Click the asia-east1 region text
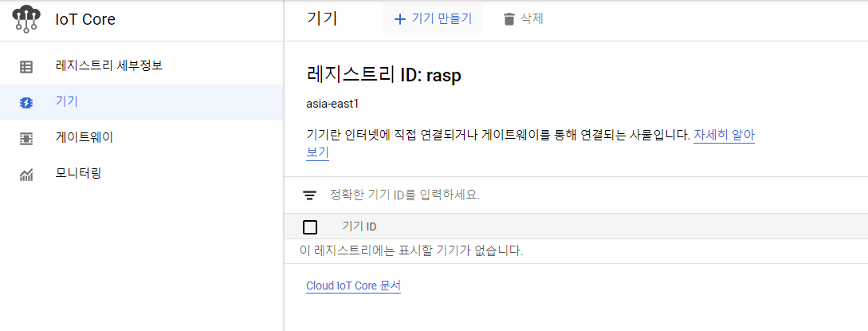868x331 pixels. click(x=332, y=104)
